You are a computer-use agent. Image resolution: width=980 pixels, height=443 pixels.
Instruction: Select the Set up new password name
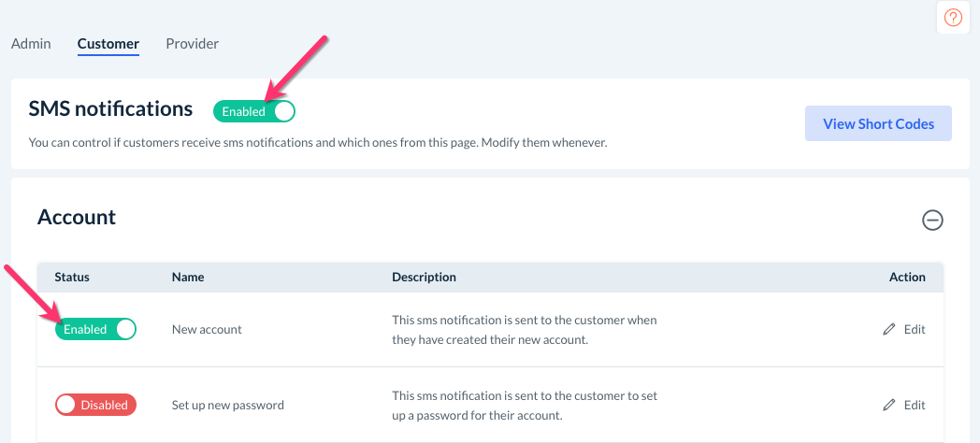[227, 405]
